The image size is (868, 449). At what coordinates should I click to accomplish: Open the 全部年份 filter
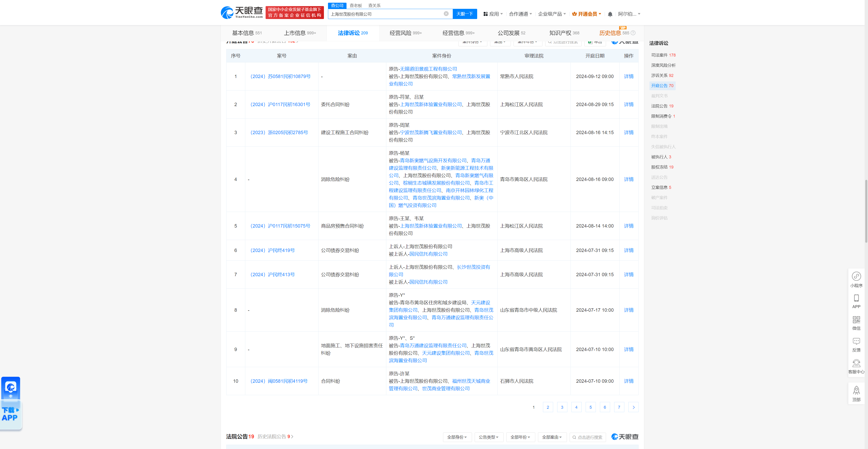click(x=520, y=437)
